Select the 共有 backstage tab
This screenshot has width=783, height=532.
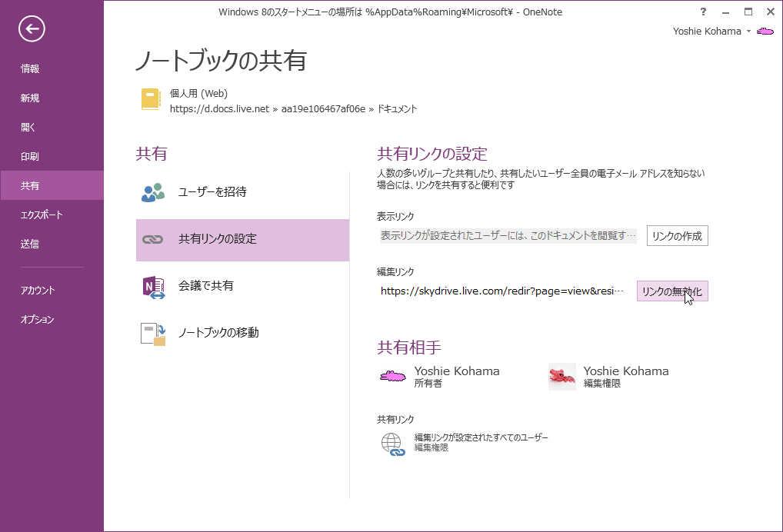pos(52,185)
